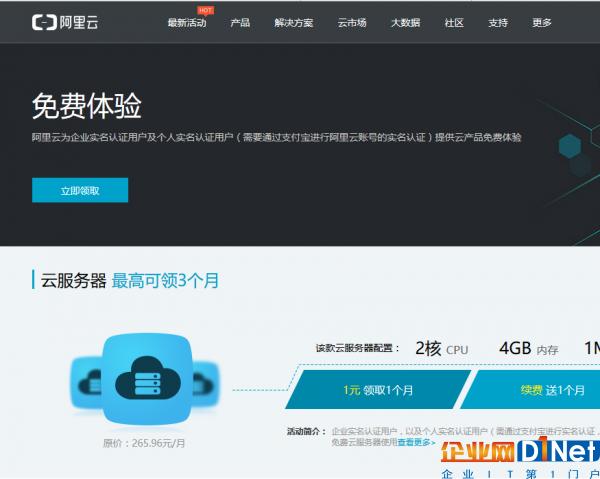Open the 大数据 menu item
This screenshot has height=479, width=600.
pyautogui.click(x=405, y=23)
